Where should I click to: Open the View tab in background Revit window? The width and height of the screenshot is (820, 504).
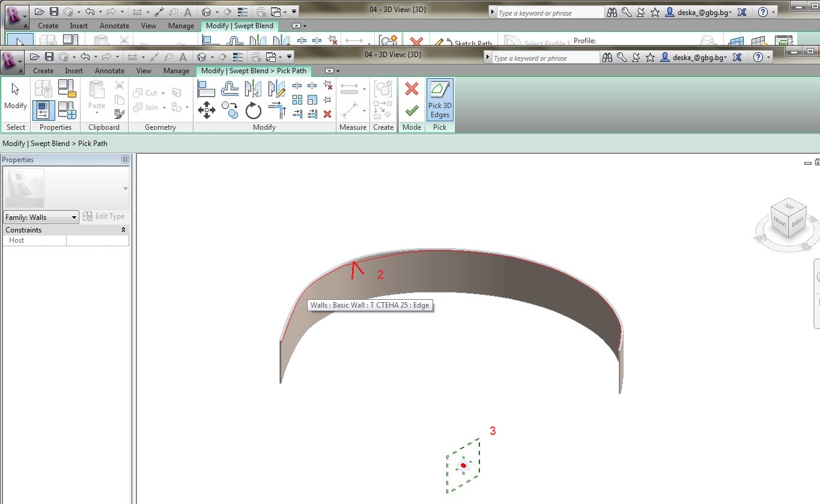(148, 26)
